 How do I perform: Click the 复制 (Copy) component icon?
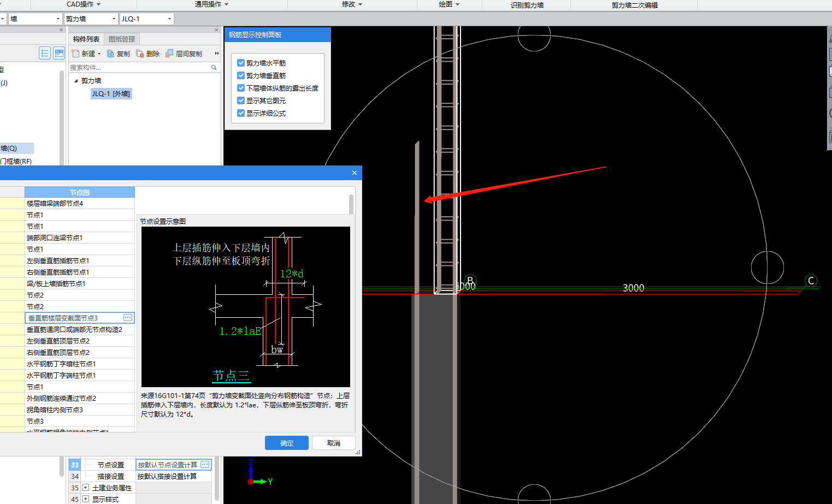(110, 54)
